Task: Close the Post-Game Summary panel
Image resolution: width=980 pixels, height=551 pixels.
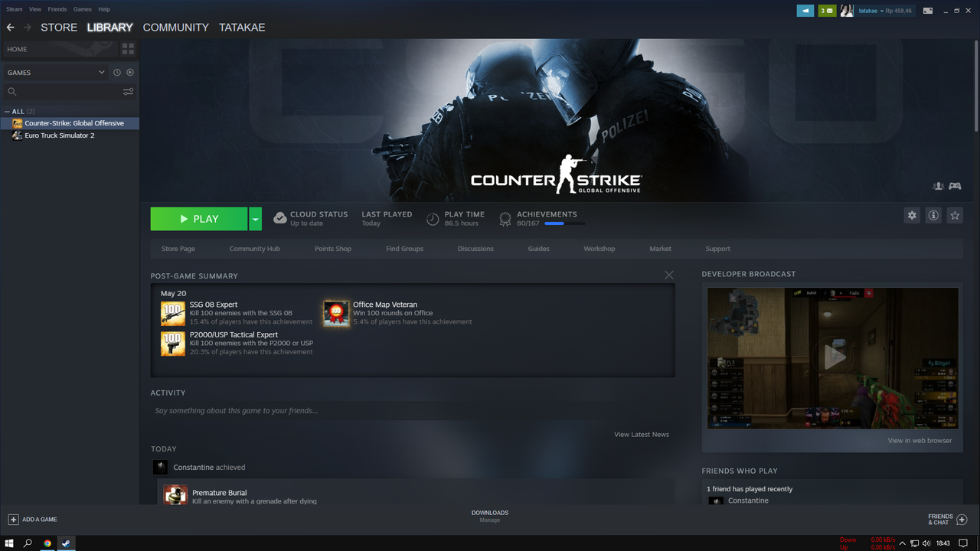Action: click(x=669, y=275)
